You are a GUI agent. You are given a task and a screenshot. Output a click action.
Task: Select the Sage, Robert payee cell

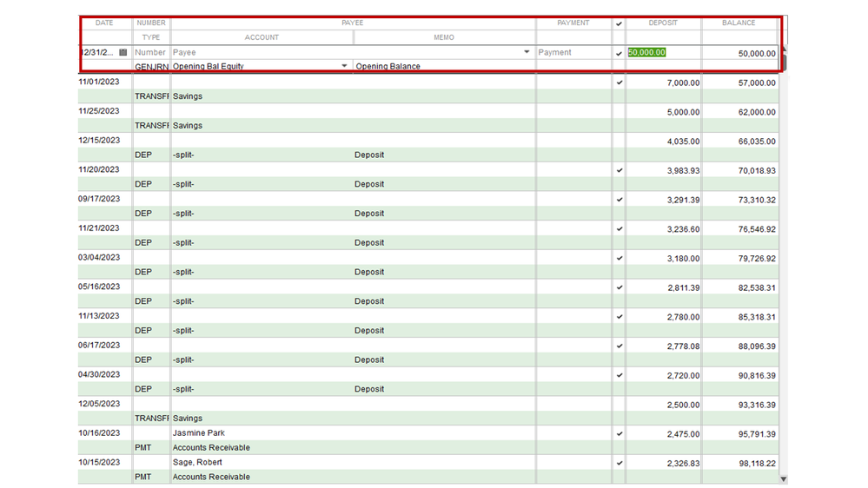pos(197,462)
